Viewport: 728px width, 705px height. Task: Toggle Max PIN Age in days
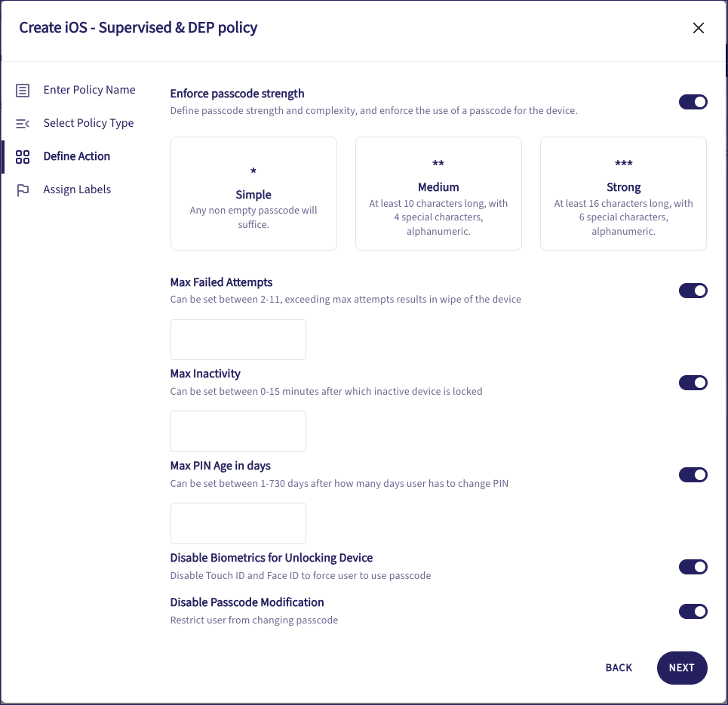(x=693, y=475)
